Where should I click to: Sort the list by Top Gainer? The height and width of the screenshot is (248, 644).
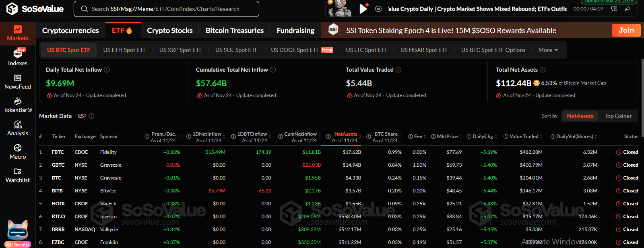click(x=618, y=116)
